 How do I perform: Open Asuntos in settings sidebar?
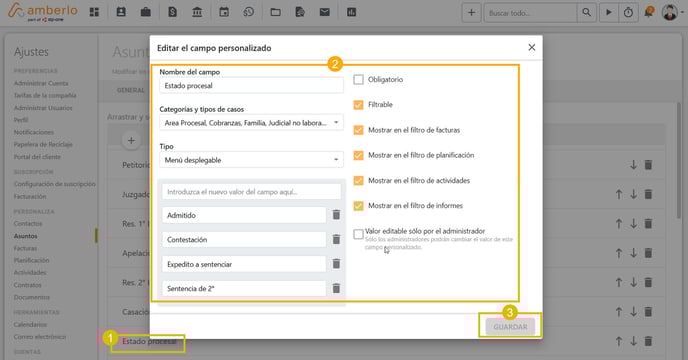pos(25,236)
